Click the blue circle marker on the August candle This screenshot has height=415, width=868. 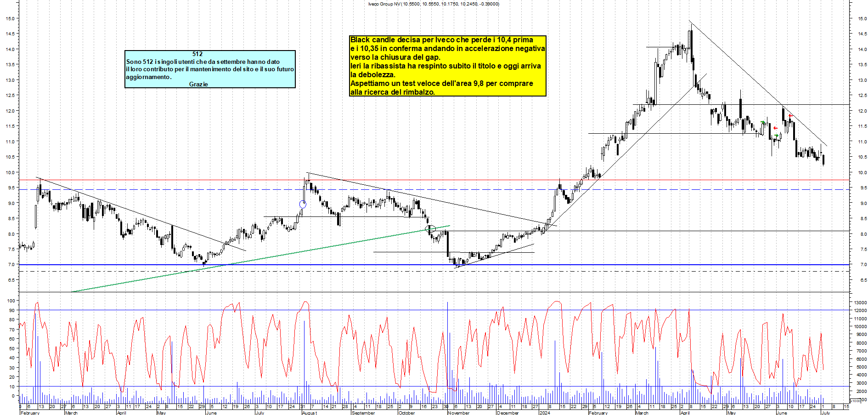point(303,205)
